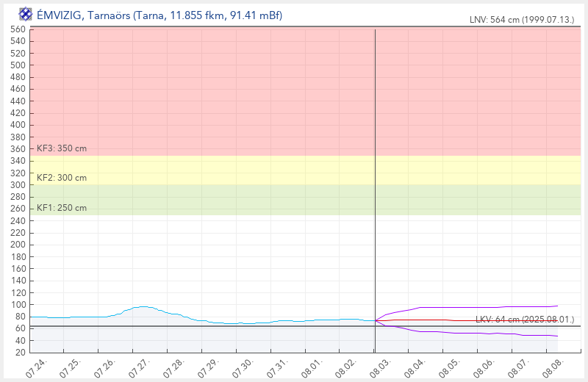The image size is (588, 382).
Task: Click the 07.27. date axis label
Action: click(140, 368)
